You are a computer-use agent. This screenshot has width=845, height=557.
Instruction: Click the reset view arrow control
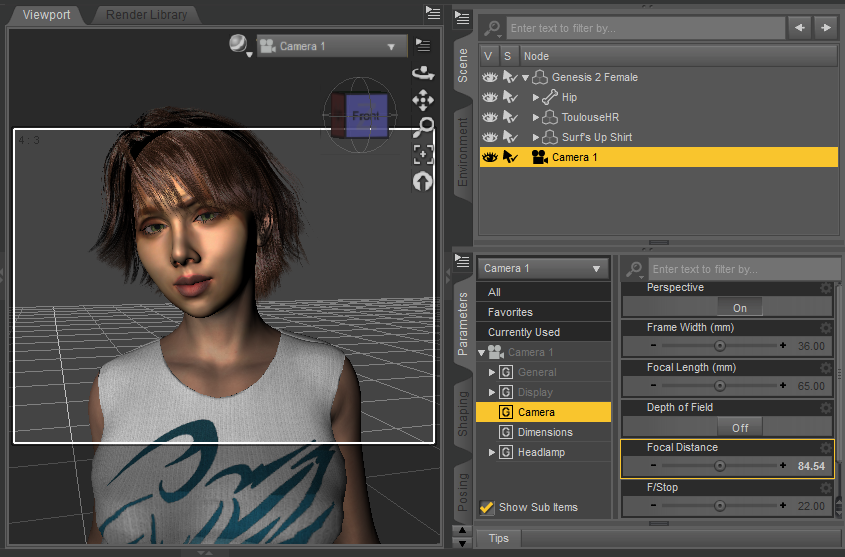click(x=422, y=182)
